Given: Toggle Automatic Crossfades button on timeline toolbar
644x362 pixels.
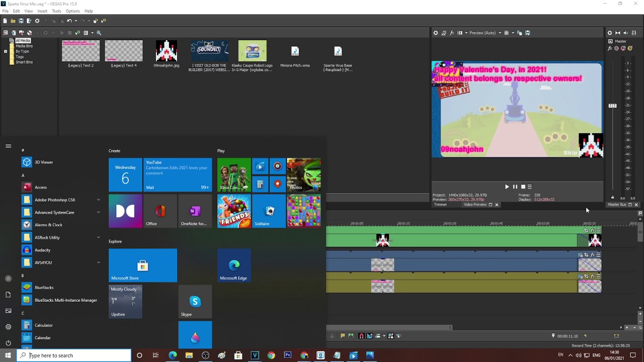Looking at the screenshot, I should pos(370,336).
